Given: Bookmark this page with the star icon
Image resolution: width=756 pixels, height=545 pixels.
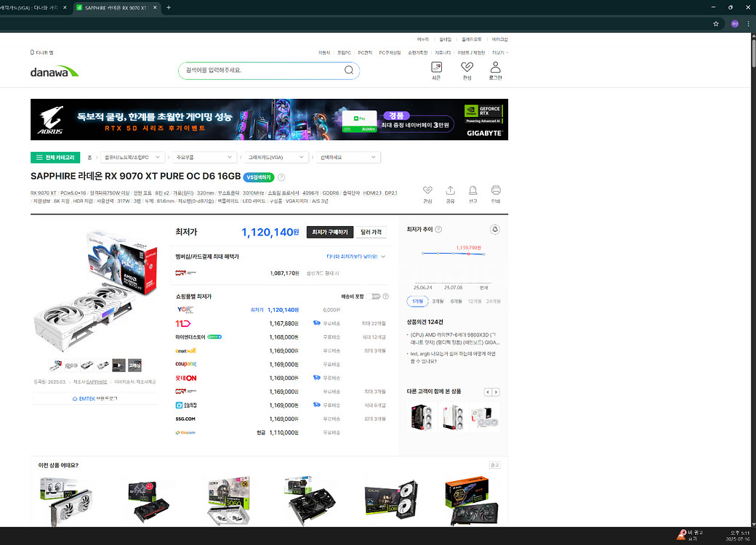Looking at the screenshot, I should 716,23.
